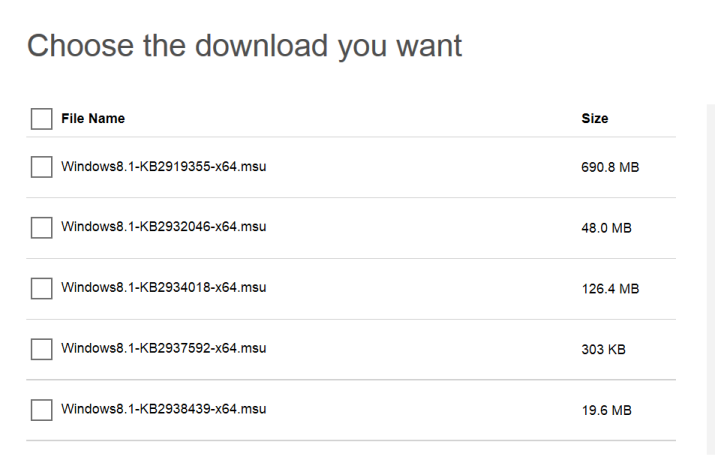Toggle the checkbox for Windows8.1-KB2937592-x64.msu
The image size is (715, 475).
click(x=41, y=349)
